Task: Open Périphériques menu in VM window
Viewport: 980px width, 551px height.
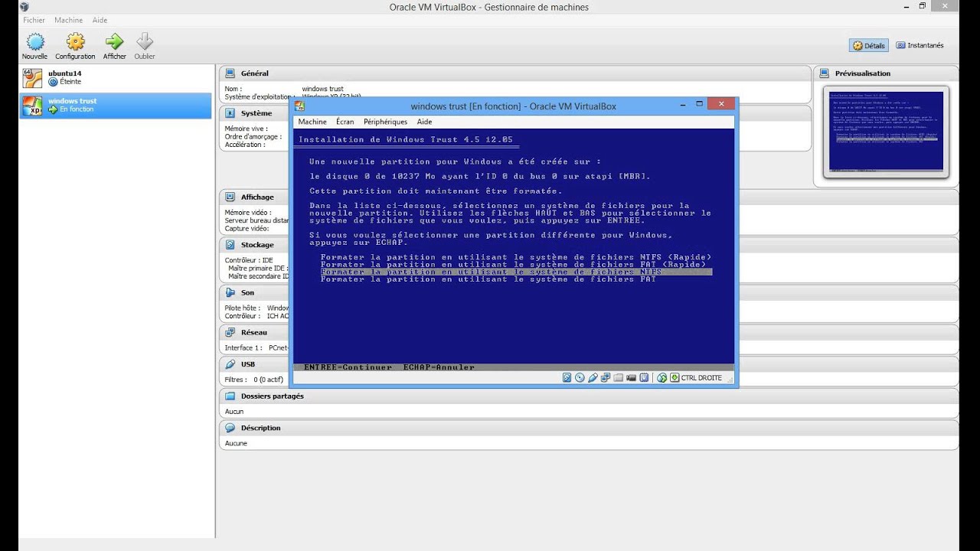Action: click(x=386, y=122)
